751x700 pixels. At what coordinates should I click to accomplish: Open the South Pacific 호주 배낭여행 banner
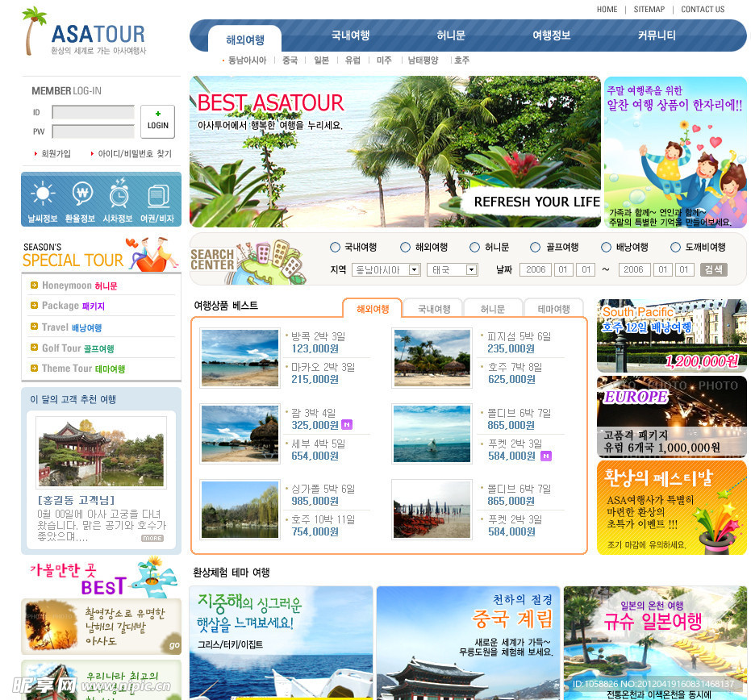coord(671,335)
